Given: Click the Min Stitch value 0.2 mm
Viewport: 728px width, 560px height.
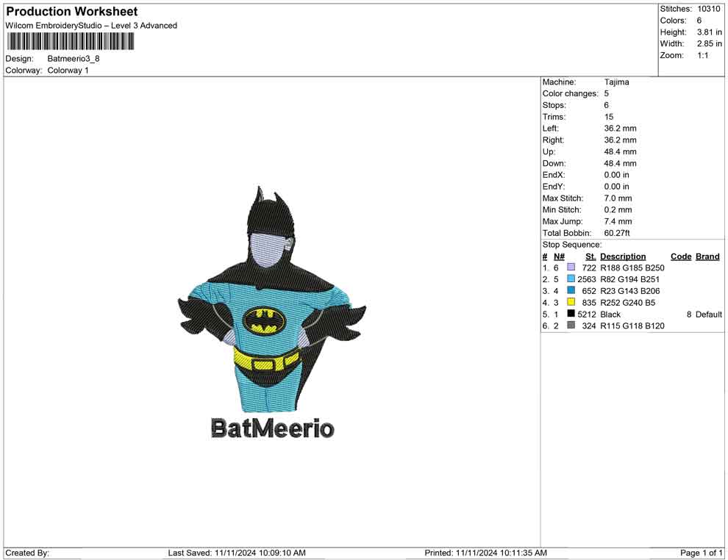Looking at the screenshot, I should coord(618,209).
